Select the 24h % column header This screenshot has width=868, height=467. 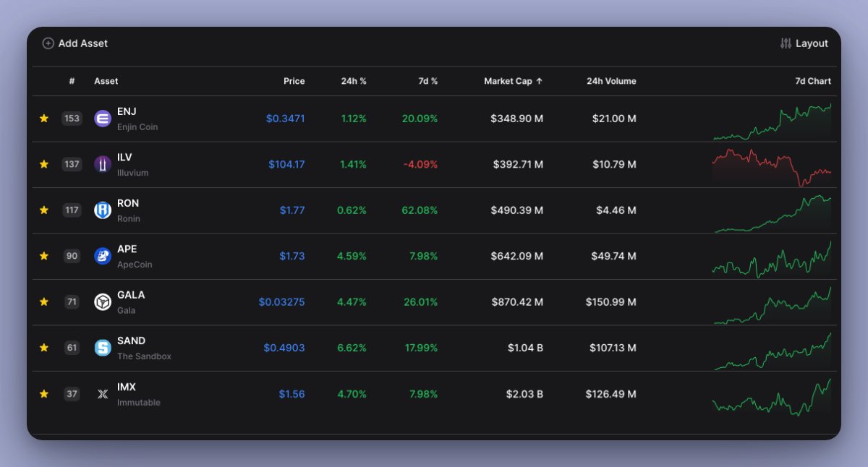coord(354,81)
